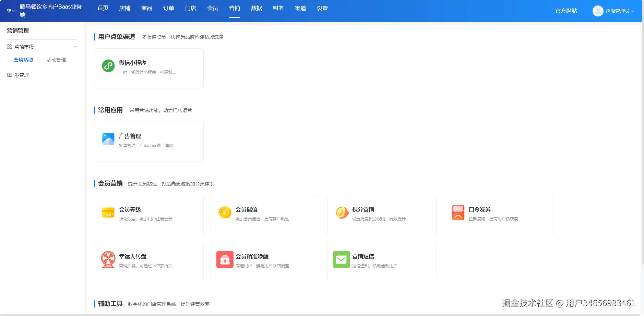Image resolution: width=644 pixels, height=316 pixels.
Task: Click the 广告管理 picture icon
Action: 108,139
